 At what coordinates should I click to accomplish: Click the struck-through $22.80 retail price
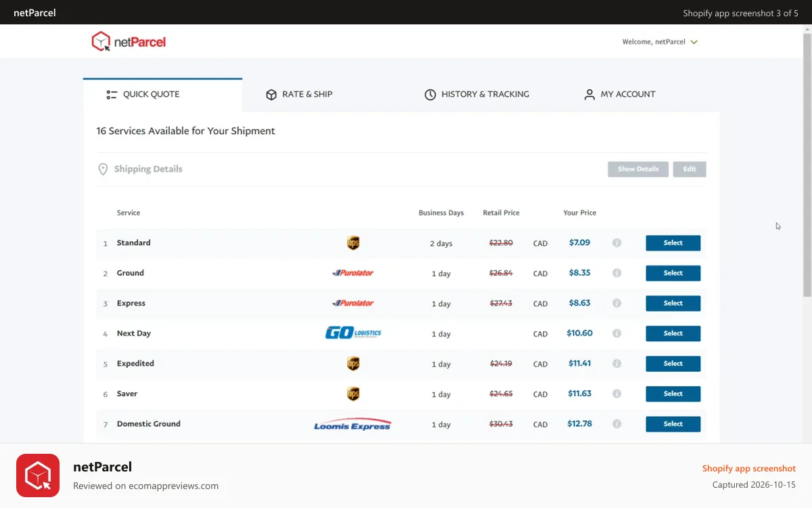pyautogui.click(x=501, y=243)
